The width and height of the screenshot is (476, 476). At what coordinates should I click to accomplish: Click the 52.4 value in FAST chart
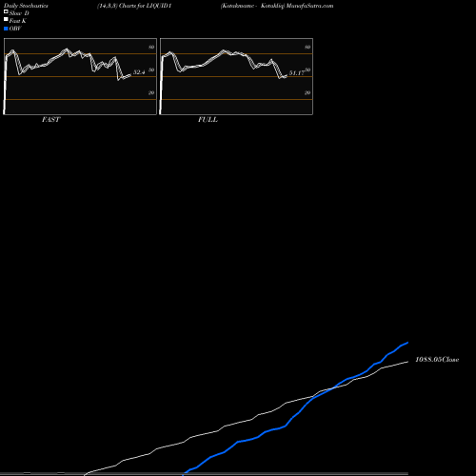[x=139, y=72]
